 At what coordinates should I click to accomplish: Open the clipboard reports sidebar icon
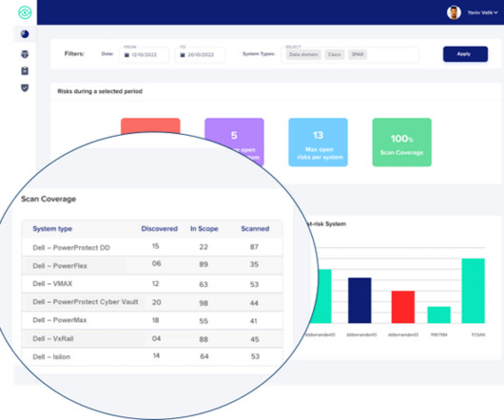(25, 71)
